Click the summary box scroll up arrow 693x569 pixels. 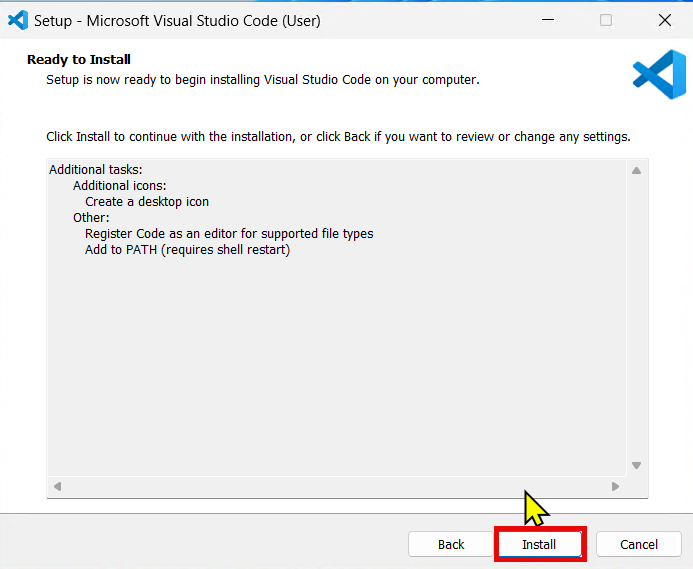[x=636, y=171]
